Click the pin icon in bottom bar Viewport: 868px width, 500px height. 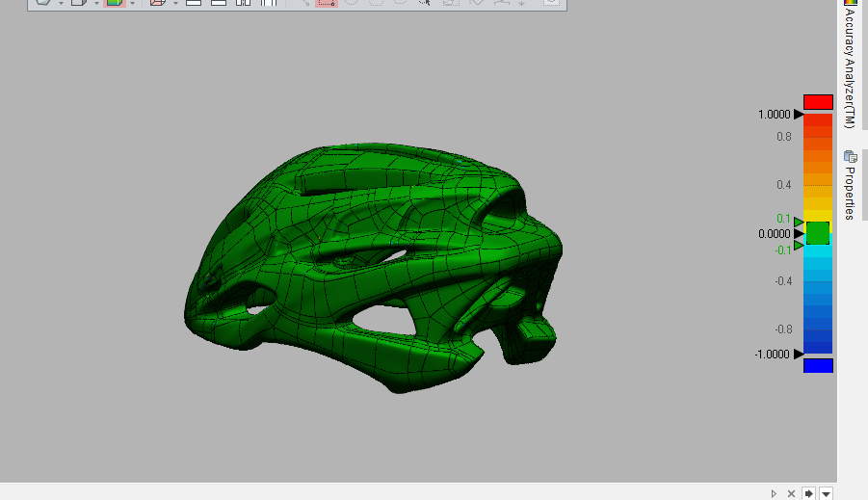pos(808,493)
